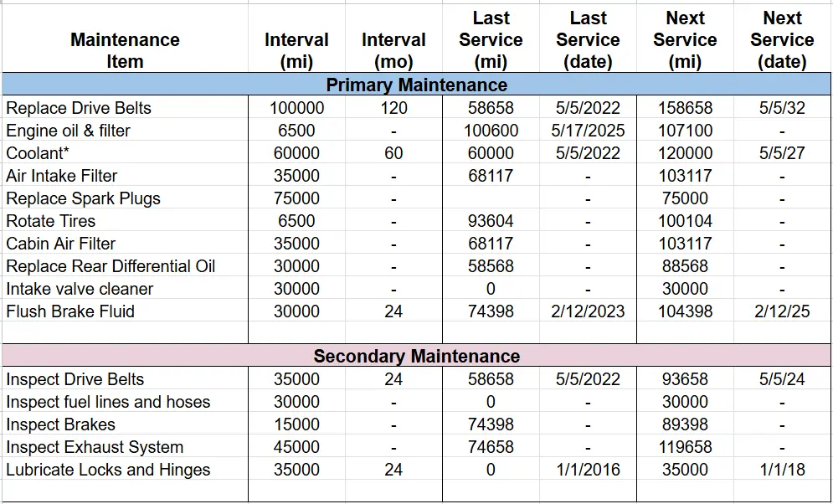Select Flush Brake Fluid last date 2/12/2023
The image size is (833, 504).
[x=588, y=311]
